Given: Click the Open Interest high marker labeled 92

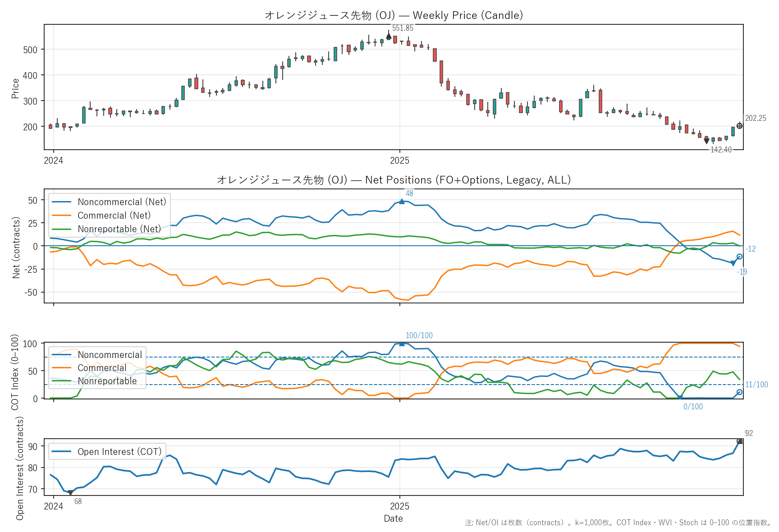Looking at the screenshot, I should pyautogui.click(x=739, y=441).
